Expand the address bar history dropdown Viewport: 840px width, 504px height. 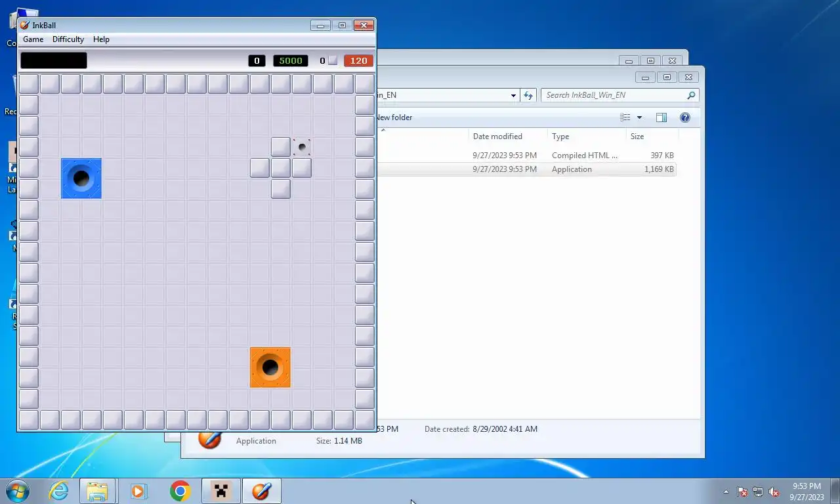(x=513, y=95)
